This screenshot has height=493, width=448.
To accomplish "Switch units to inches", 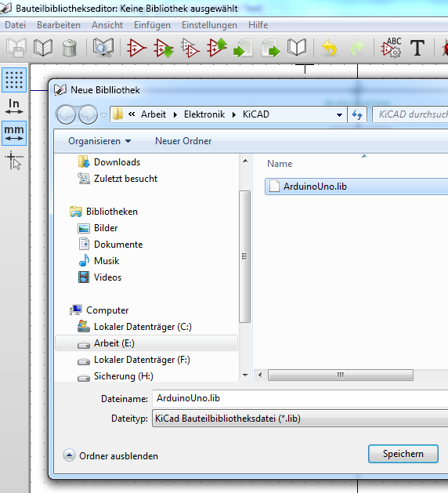I will click(14, 107).
